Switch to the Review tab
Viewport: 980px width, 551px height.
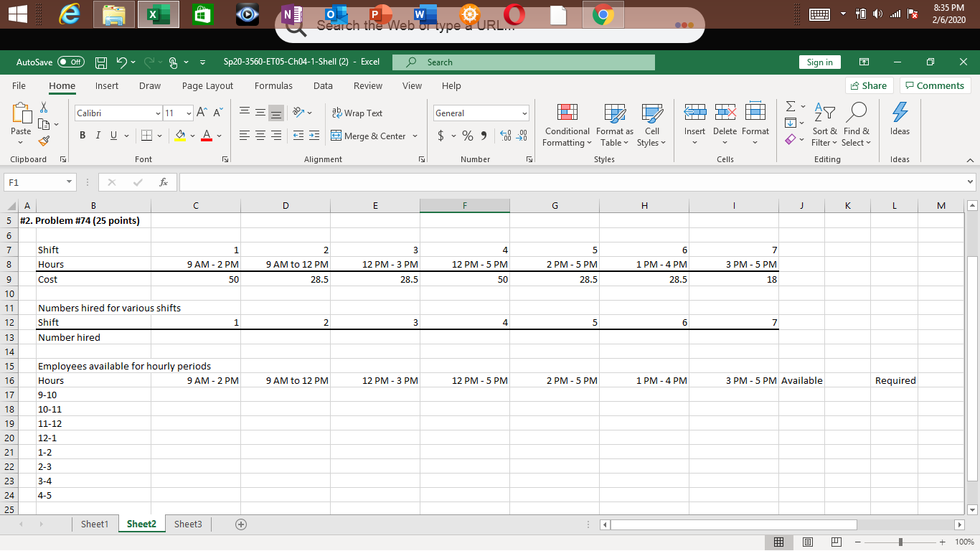coord(368,85)
